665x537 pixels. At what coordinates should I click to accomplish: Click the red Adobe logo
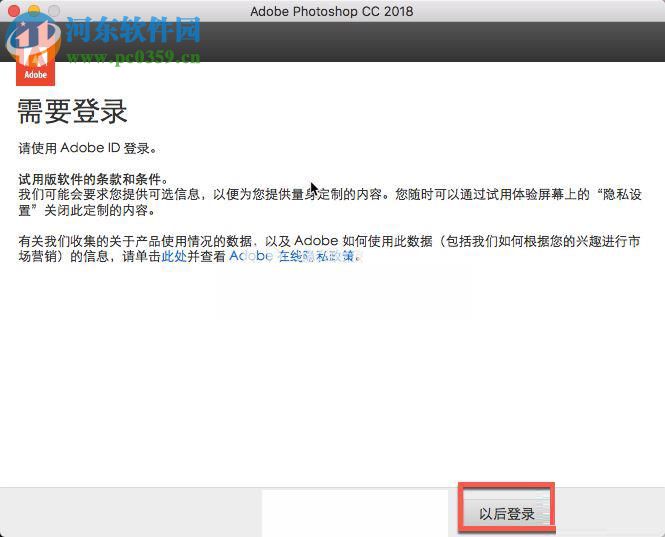point(35,64)
